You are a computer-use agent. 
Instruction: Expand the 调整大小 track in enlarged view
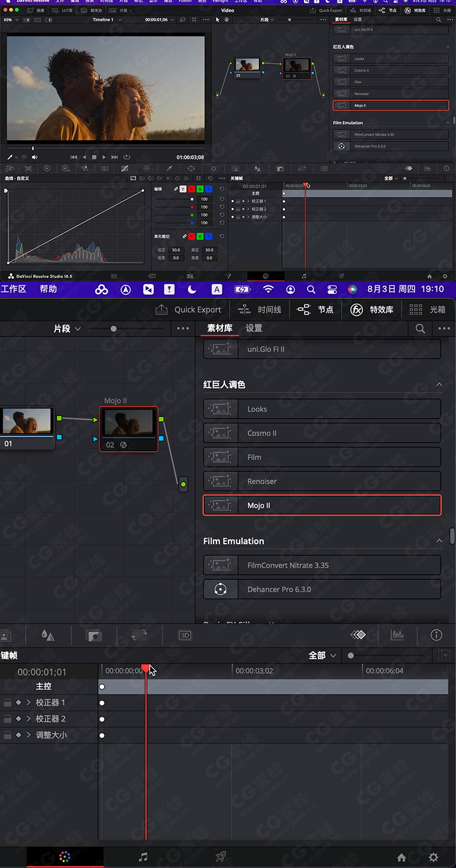[28, 735]
